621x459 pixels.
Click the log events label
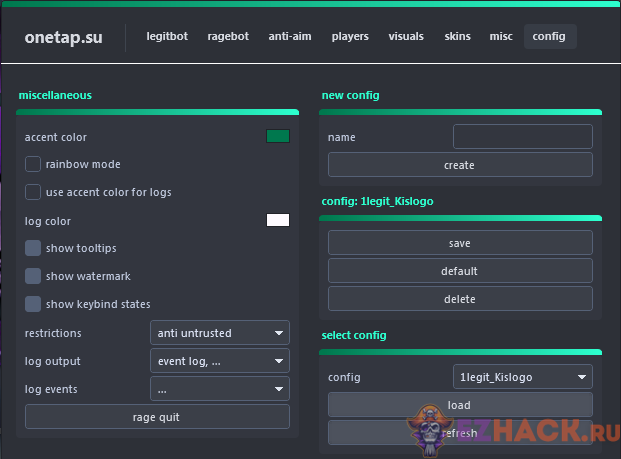pyautogui.click(x=51, y=390)
